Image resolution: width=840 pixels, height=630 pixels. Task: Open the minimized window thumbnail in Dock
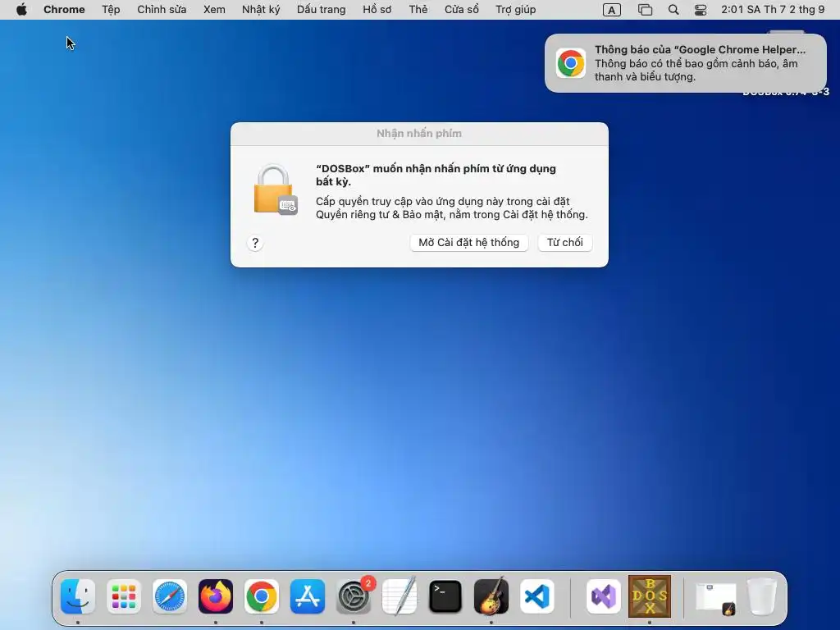click(715, 597)
